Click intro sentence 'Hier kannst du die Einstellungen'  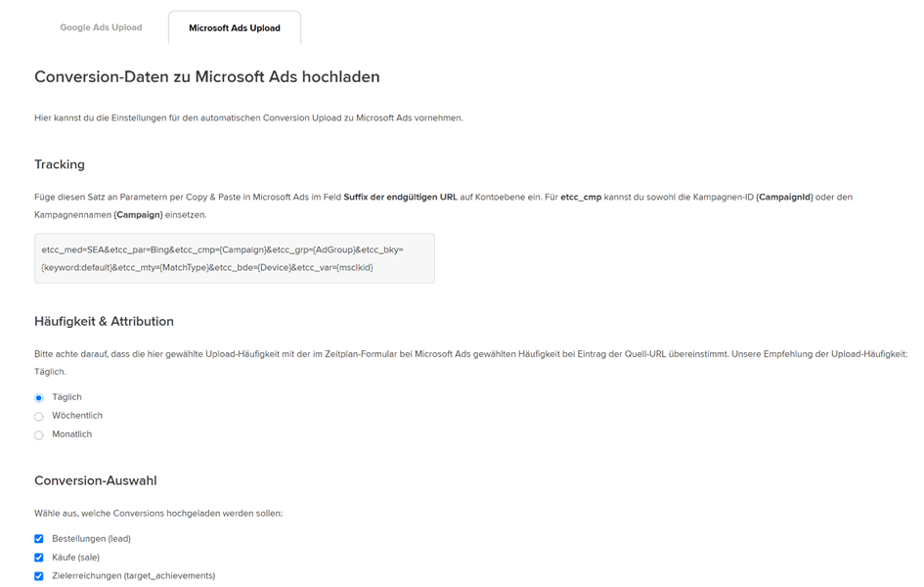click(x=248, y=117)
